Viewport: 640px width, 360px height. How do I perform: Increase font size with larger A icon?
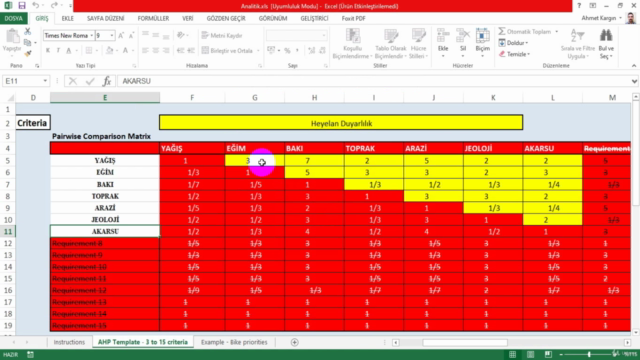pyautogui.click(x=121, y=36)
